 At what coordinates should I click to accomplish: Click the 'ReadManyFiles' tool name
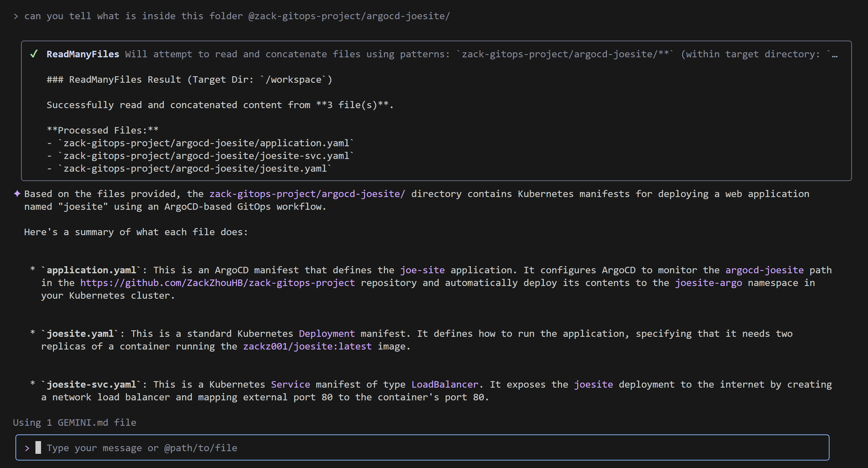click(x=83, y=54)
